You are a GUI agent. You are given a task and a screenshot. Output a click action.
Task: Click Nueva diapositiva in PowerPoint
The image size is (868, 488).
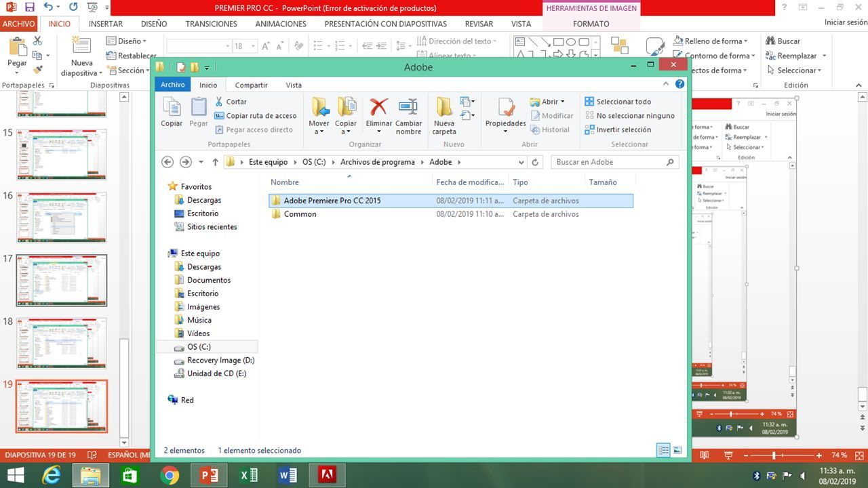click(x=82, y=56)
